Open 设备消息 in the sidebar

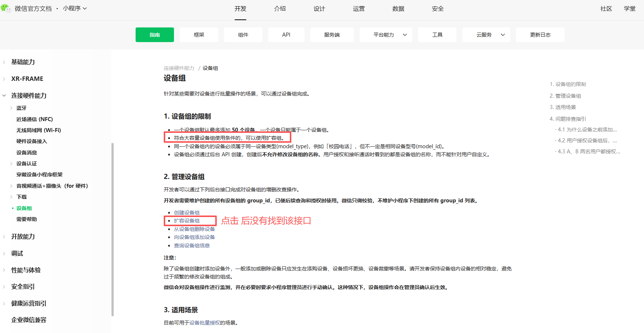[x=27, y=153]
